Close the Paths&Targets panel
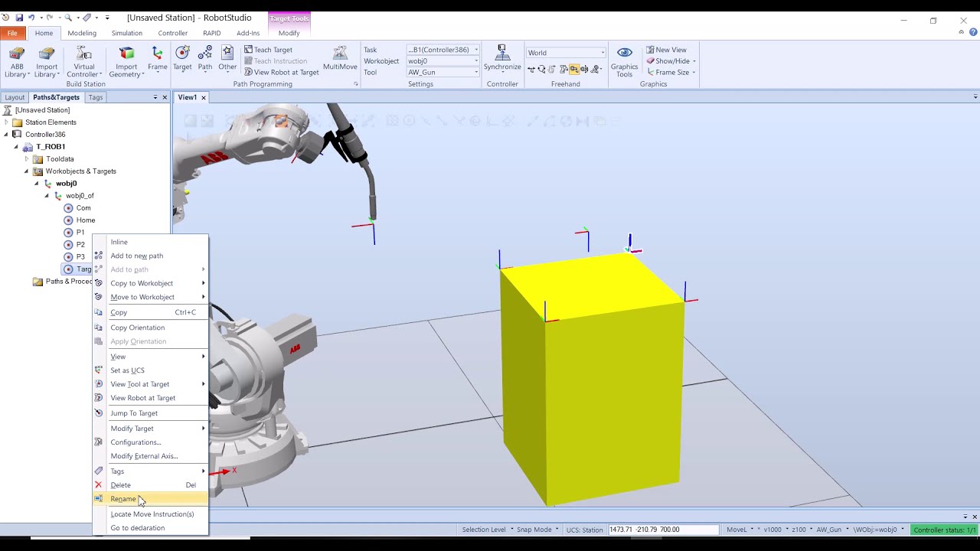Image resolution: width=980 pixels, height=551 pixels. (x=165, y=97)
